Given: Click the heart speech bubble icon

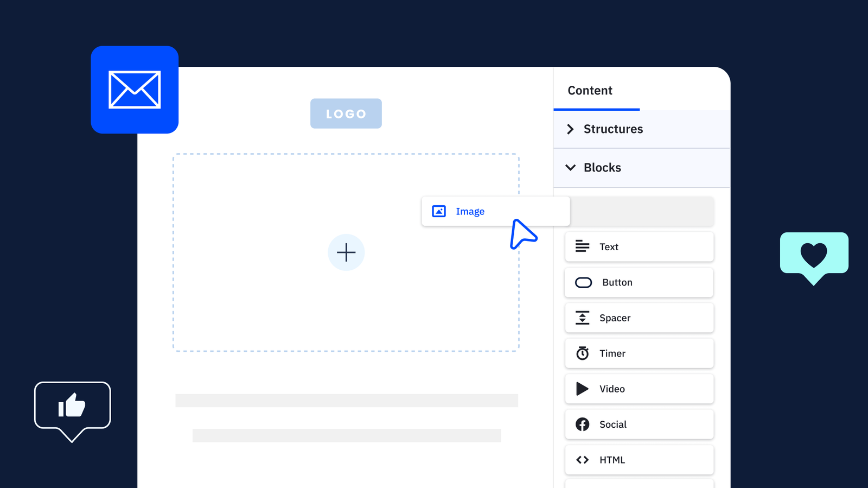Looking at the screenshot, I should [x=814, y=254].
